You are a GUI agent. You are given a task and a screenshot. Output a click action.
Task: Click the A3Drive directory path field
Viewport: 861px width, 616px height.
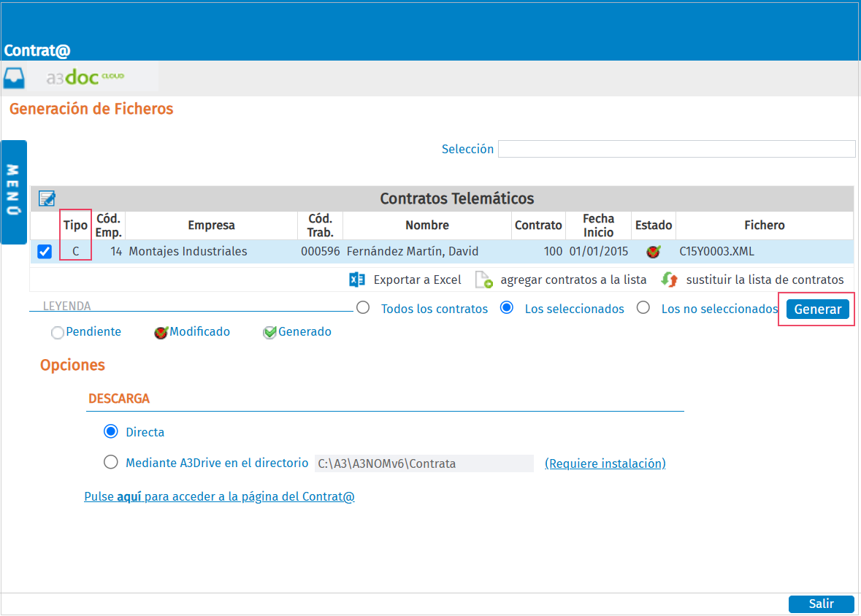424,463
